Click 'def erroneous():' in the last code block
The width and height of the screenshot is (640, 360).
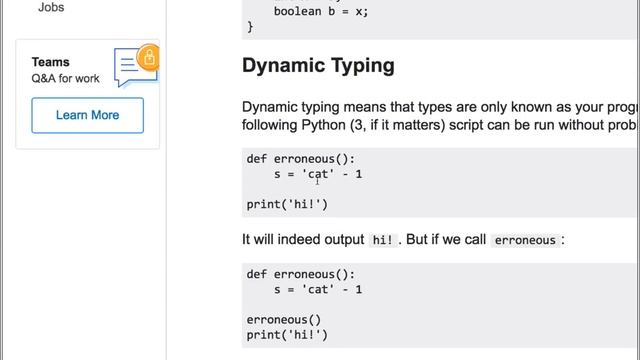coord(301,274)
